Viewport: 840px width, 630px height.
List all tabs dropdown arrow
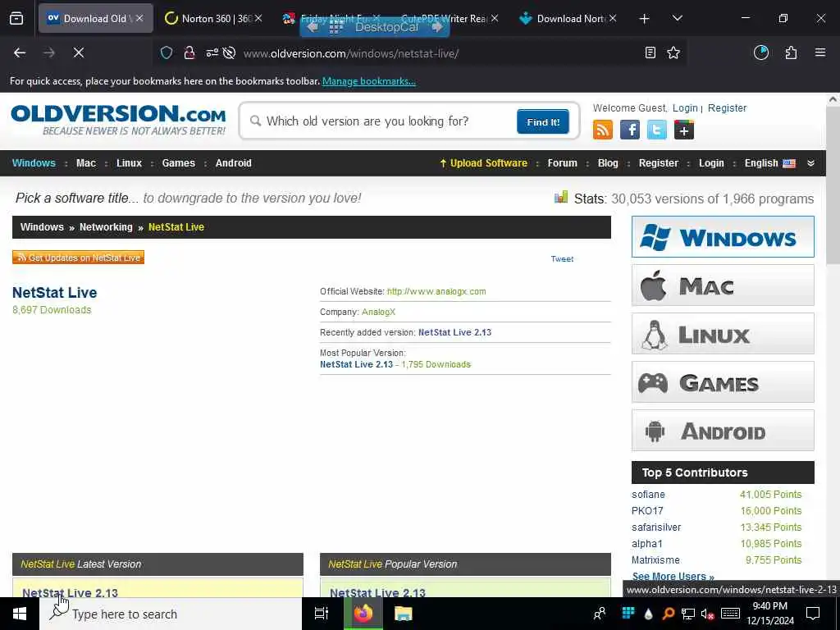pos(677,19)
